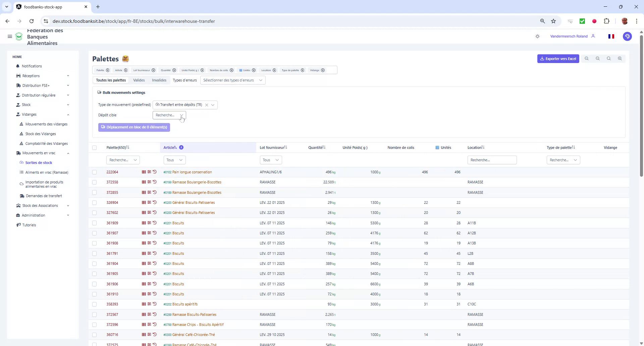Click the Exporter vers Excel button
The width and height of the screenshot is (644, 346).
pyautogui.click(x=558, y=58)
